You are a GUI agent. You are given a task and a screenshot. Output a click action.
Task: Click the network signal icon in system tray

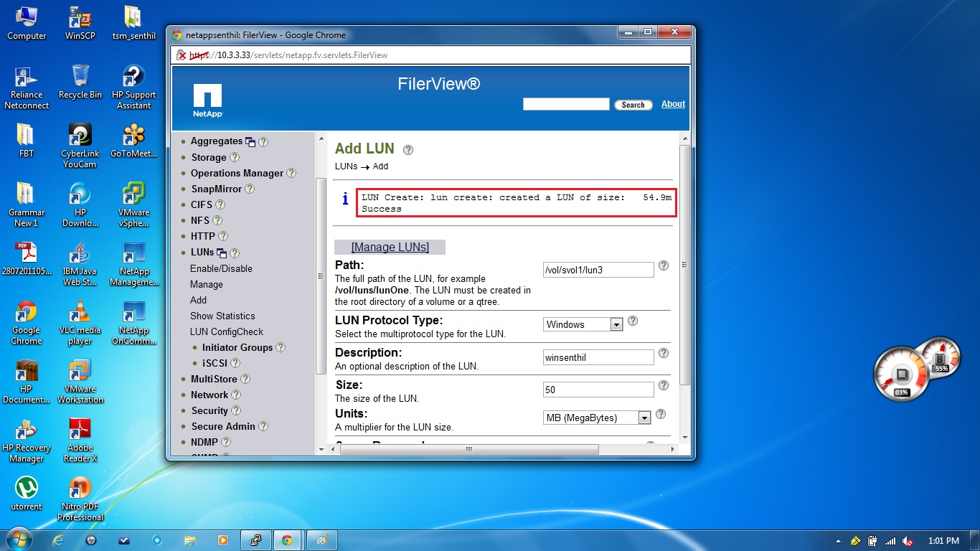click(x=890, y=540)
